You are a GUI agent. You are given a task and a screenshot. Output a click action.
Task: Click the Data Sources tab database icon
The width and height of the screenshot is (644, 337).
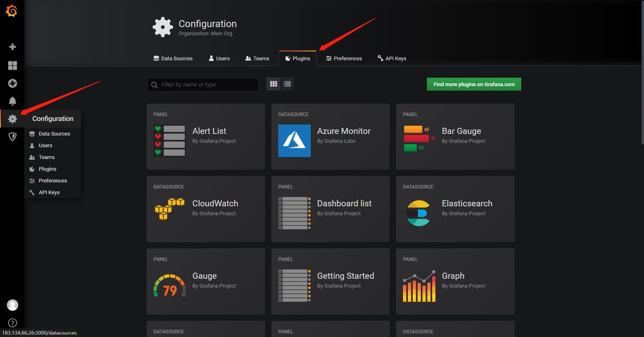(x=156, y=58)
